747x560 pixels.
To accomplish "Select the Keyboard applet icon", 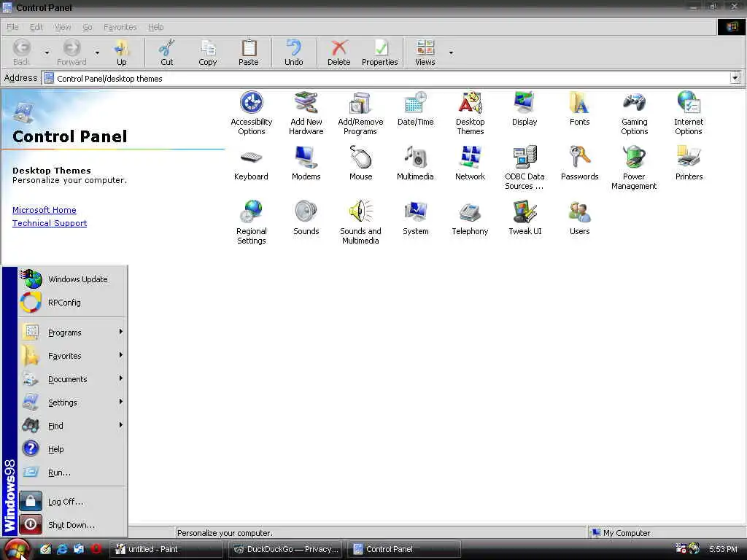I will pyautogui.click(x=251, y=164).
